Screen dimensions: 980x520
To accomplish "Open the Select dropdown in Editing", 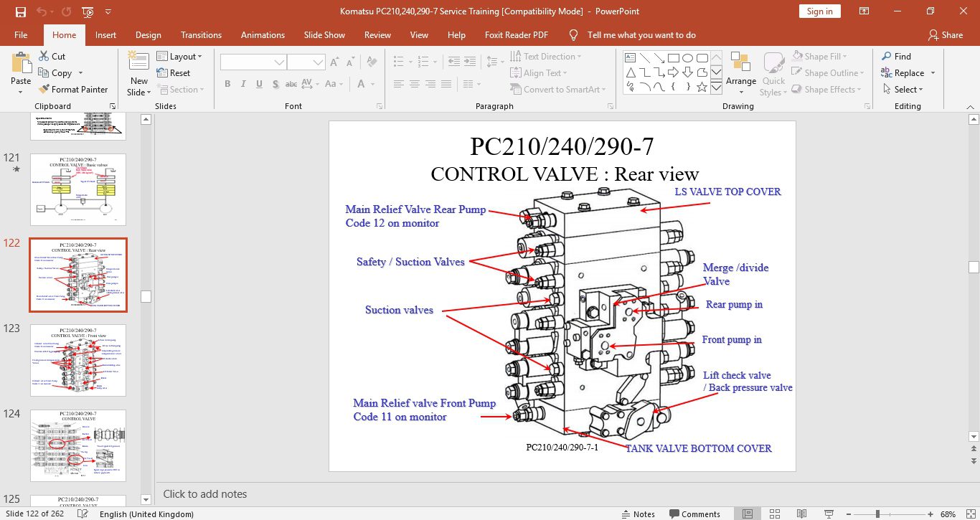I will click(902, 89).
